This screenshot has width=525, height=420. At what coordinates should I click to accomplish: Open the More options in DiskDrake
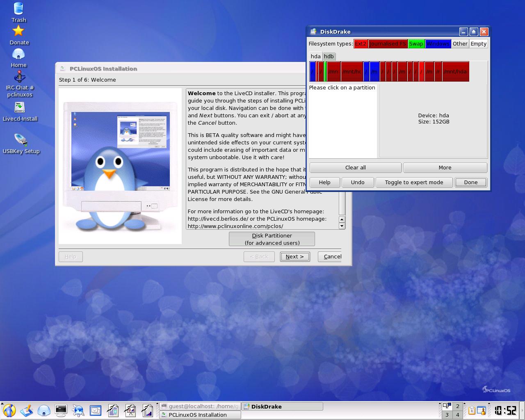(445, 167)
